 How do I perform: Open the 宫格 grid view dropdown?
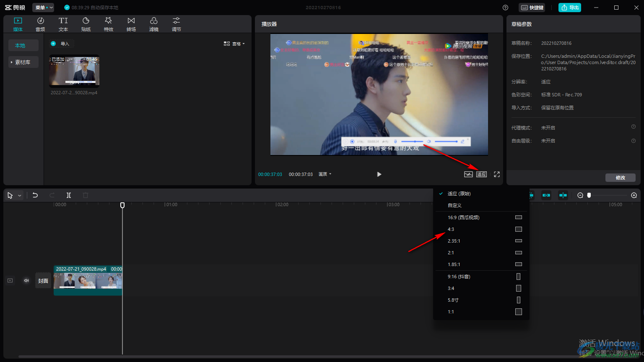tap(234, 44)
